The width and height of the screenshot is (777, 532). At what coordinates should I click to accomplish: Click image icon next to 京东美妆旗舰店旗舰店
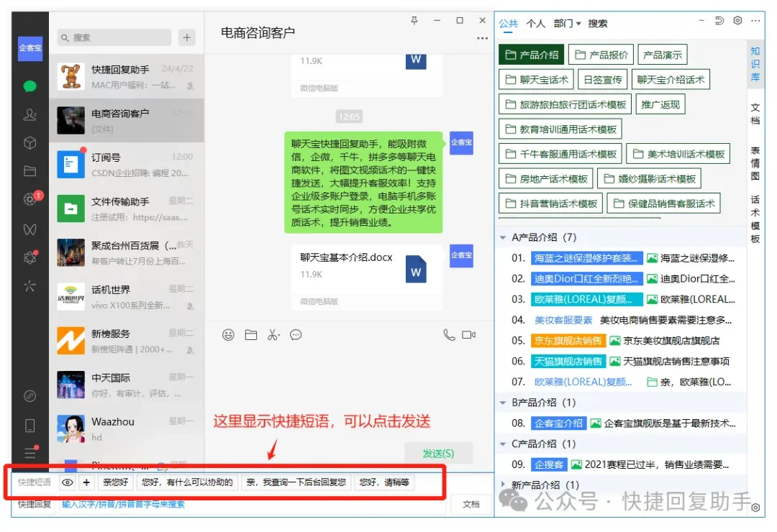pos(615,341)
